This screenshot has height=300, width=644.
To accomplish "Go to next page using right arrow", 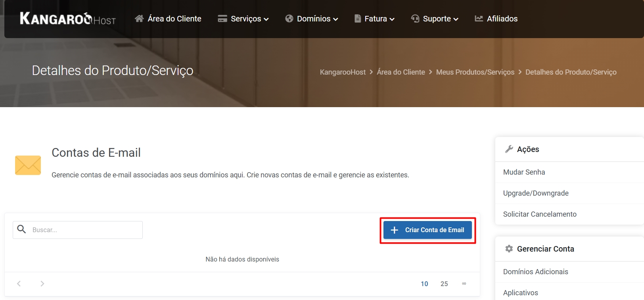I will click(x=42, y=284).
